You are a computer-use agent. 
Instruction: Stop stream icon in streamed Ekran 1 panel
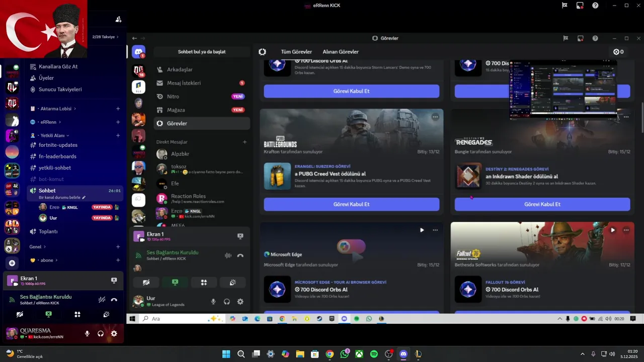(x=240, y=236)
